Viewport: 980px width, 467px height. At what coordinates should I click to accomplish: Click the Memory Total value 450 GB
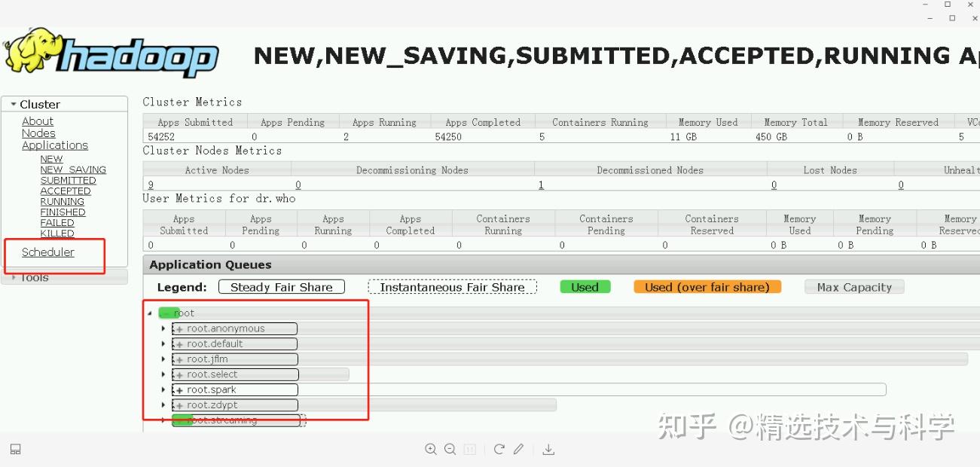coord(771,136)
